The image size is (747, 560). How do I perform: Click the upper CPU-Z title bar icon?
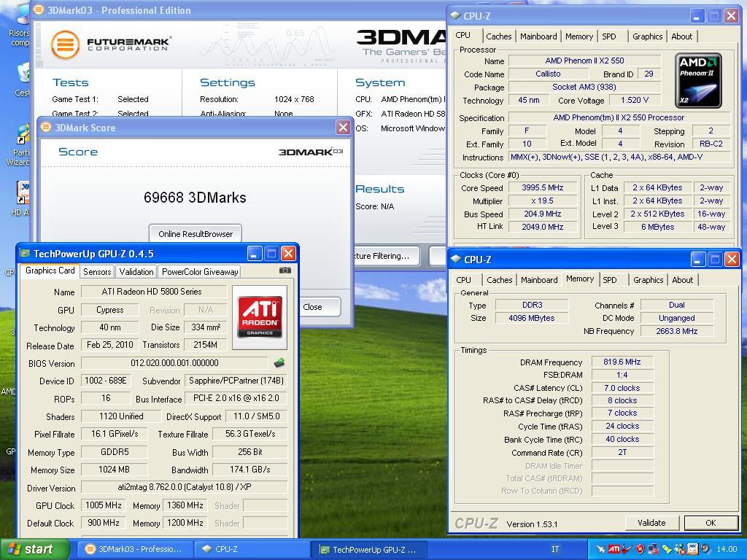[455, 16]
